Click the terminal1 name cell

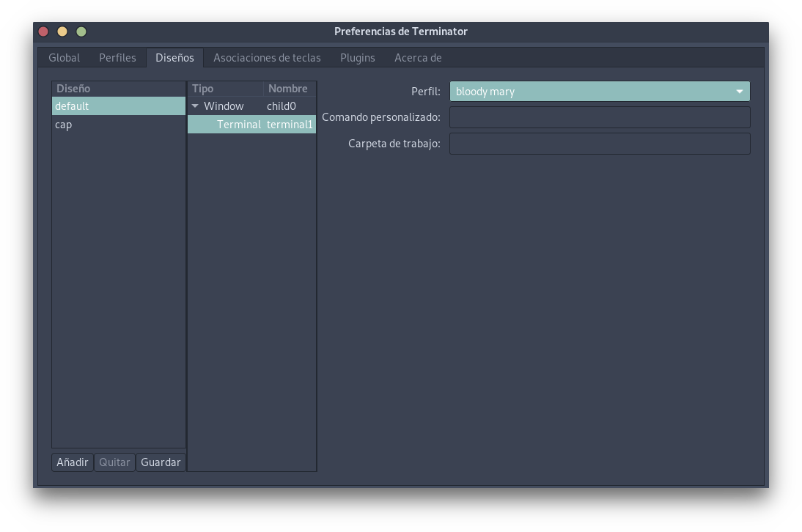point(290,124)
